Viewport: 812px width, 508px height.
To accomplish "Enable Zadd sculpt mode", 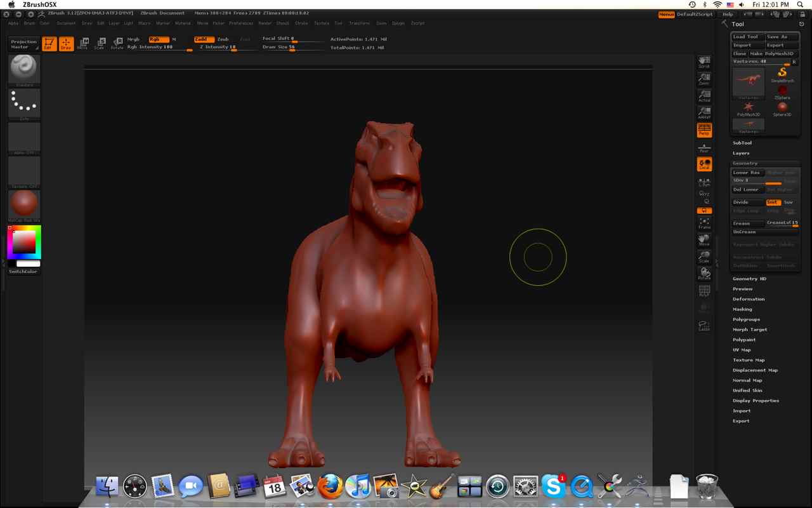I will pos(204,39).
